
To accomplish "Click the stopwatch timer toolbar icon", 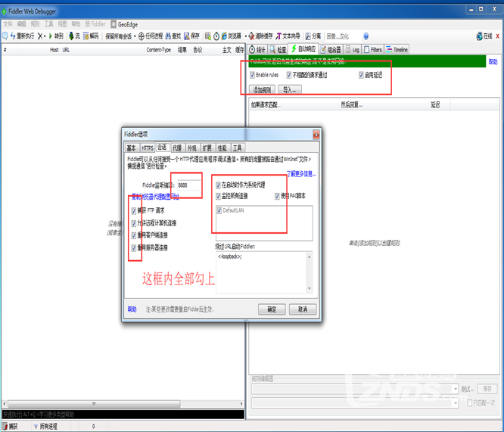I will [216, 36].
